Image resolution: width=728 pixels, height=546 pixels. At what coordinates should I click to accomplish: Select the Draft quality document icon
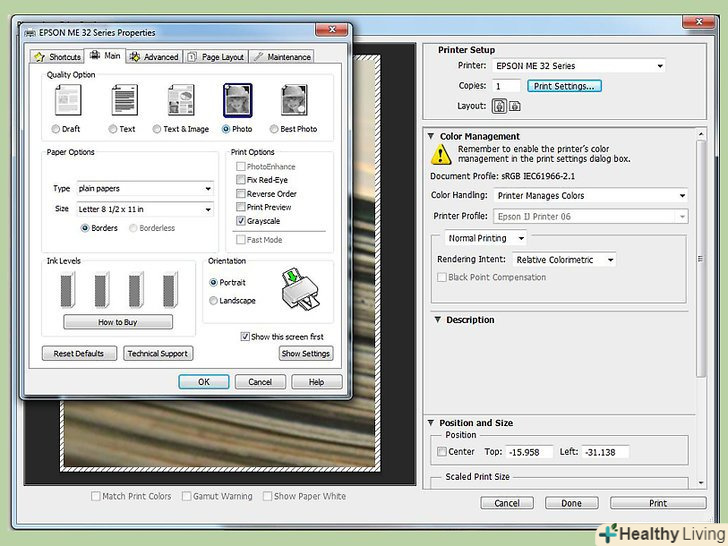pyautogui.click(x=67, y=101)
